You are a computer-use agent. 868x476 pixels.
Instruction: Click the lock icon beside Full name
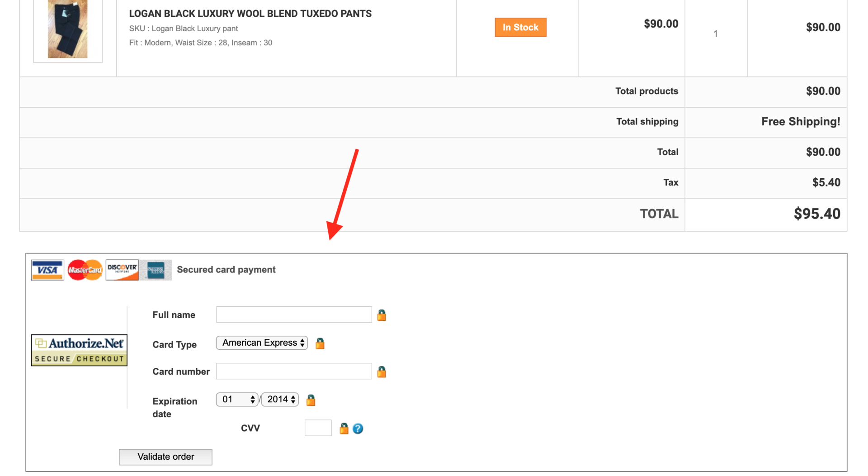(382, 315)
